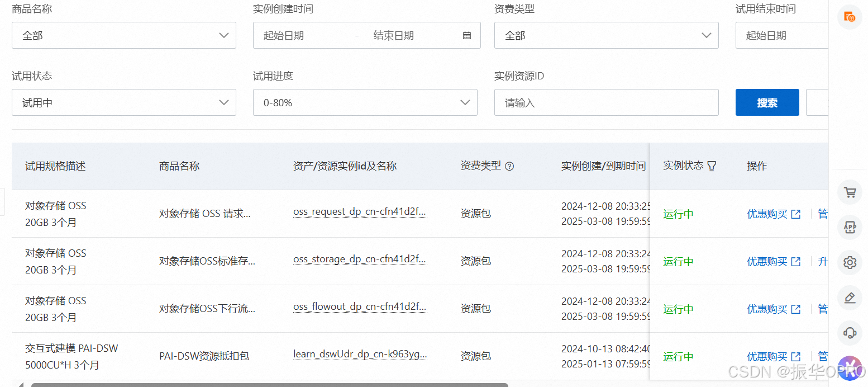Click the 搜索 button

(767, 102)
